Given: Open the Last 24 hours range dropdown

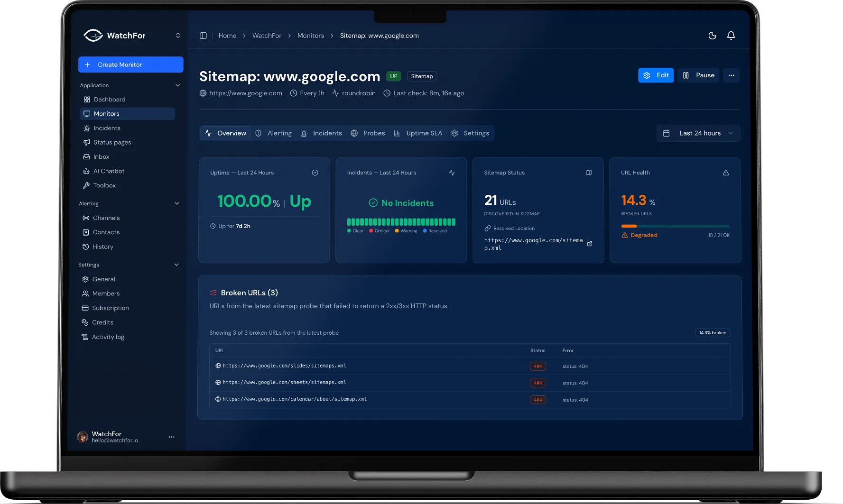Looking at the screenshot, I should 698,133.
